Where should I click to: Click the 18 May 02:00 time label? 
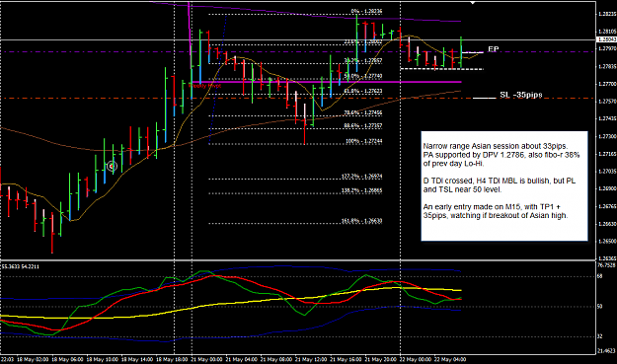pos(33,360)
